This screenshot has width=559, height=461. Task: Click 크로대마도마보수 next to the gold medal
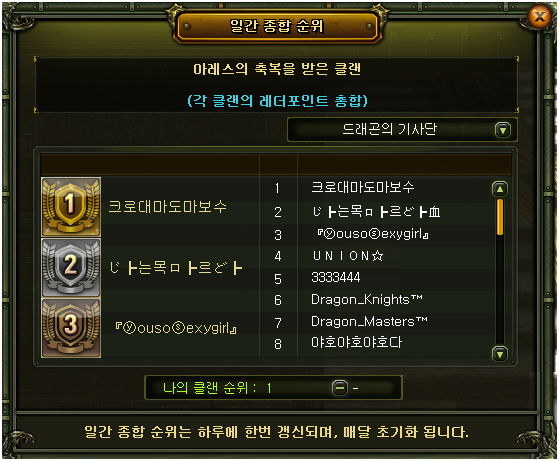click(x=167, y=207)
